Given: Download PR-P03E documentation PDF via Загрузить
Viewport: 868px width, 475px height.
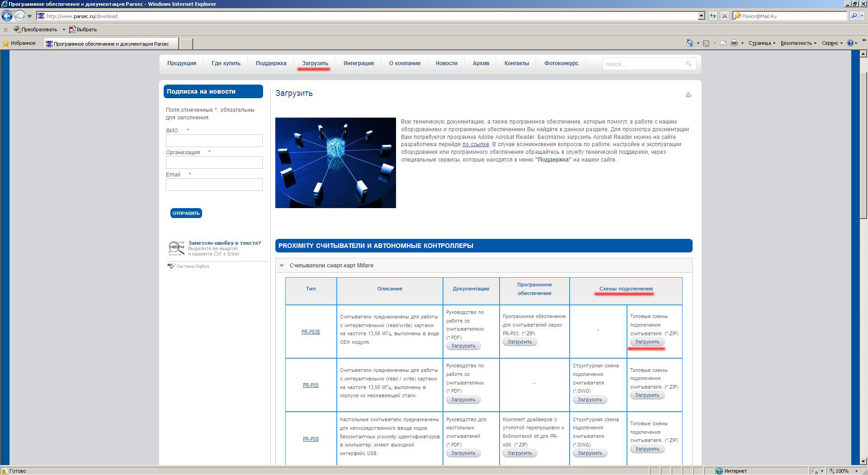Looking at the screenshot, I should (463, 346).
